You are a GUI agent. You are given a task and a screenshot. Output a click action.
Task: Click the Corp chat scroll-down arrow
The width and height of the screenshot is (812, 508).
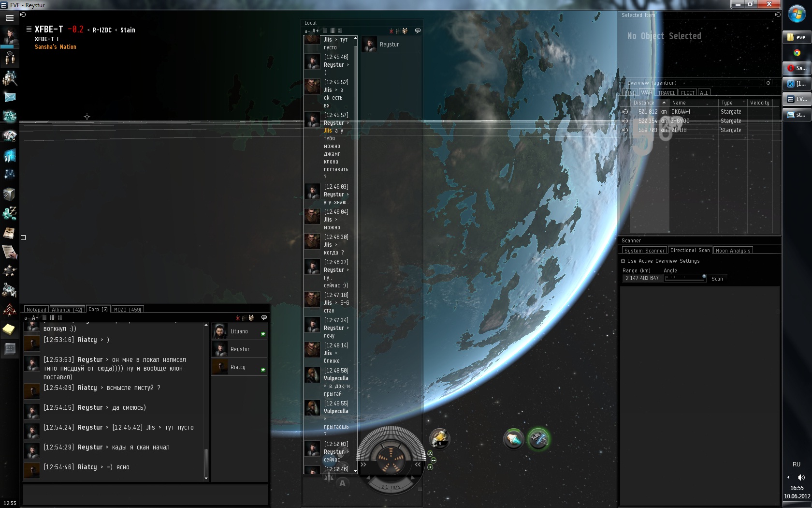click(x=206, y=478)
